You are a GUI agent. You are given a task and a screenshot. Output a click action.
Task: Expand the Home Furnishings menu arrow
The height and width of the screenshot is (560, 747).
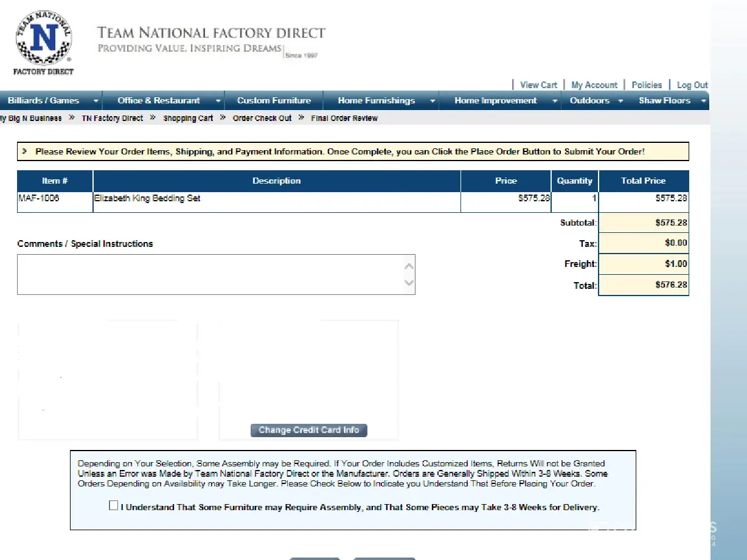[432, 101]
